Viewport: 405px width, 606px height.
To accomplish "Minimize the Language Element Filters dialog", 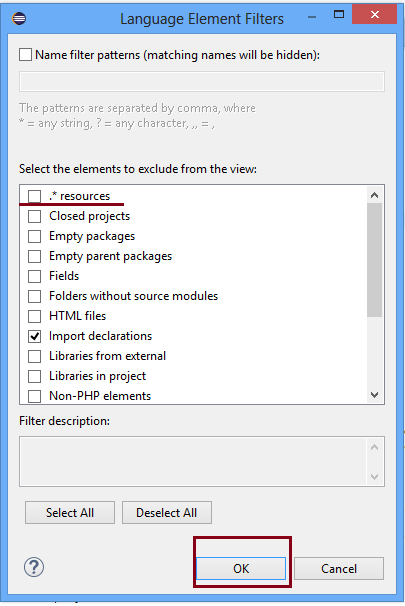I will 312,17.
